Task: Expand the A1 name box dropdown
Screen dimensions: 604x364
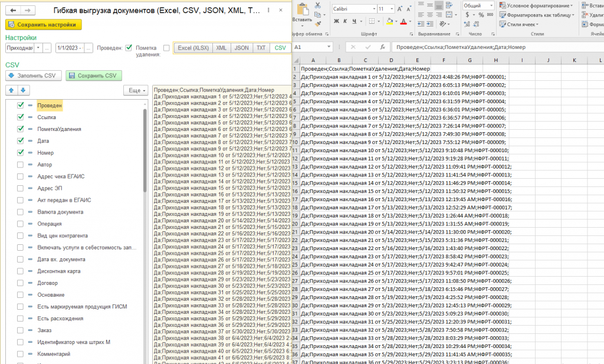Action: 329,47
